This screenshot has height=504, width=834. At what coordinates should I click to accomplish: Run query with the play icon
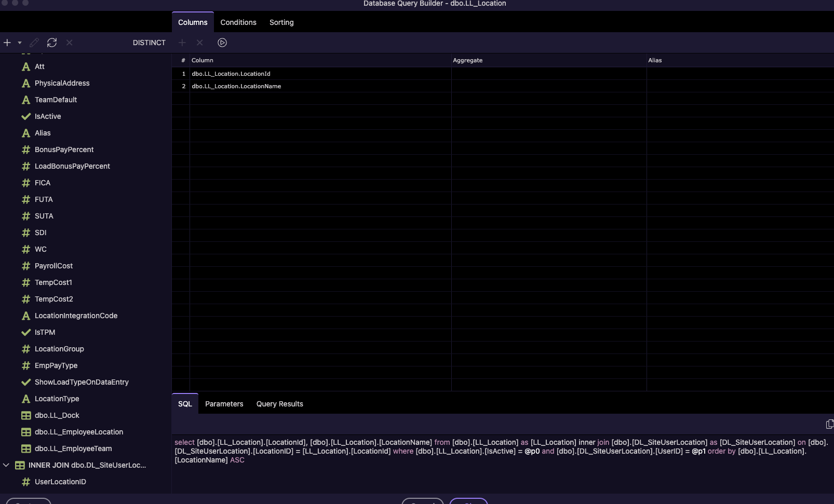tap(222, 43)
